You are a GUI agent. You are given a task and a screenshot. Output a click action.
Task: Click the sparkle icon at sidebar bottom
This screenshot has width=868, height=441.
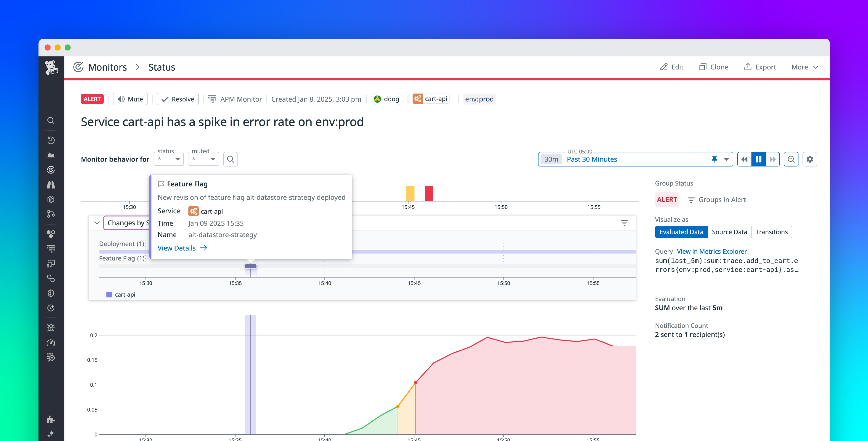[51, 434]
